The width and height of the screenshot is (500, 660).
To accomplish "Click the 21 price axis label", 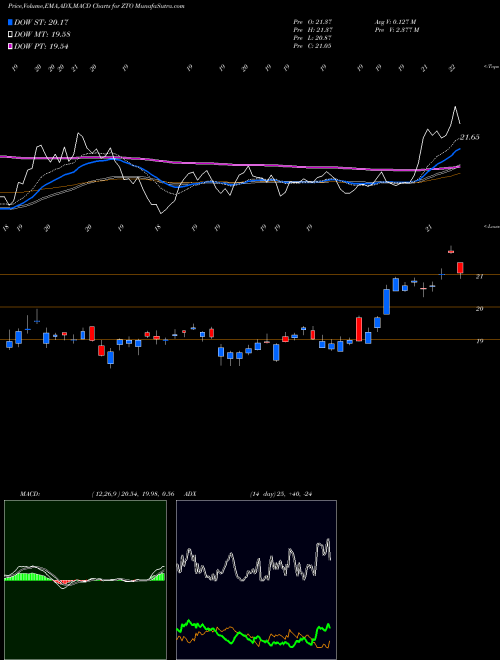I will [x=479, y=277].
